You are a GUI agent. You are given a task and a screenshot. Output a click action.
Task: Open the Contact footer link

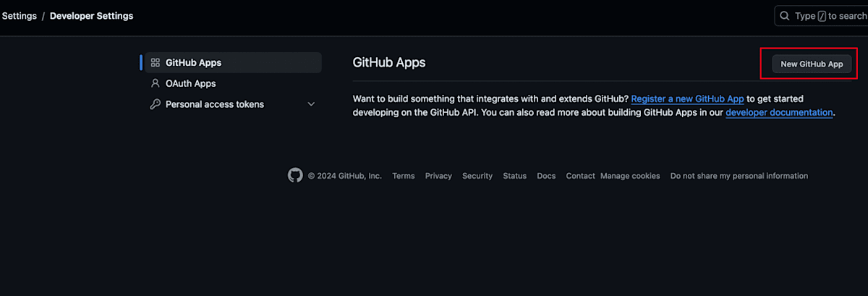pos(581,176)
